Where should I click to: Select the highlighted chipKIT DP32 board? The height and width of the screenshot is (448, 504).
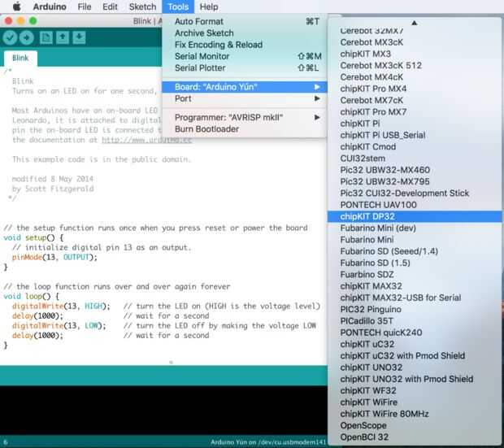coord(415,216)
